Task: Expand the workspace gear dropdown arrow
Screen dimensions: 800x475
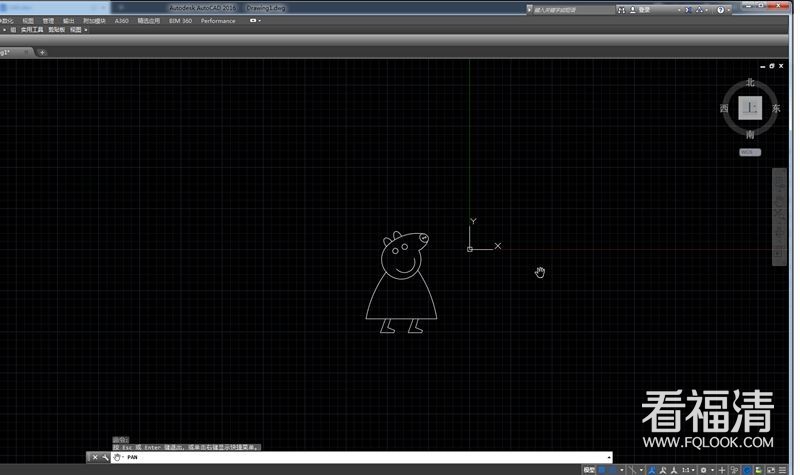Action: tap(712, 470)
